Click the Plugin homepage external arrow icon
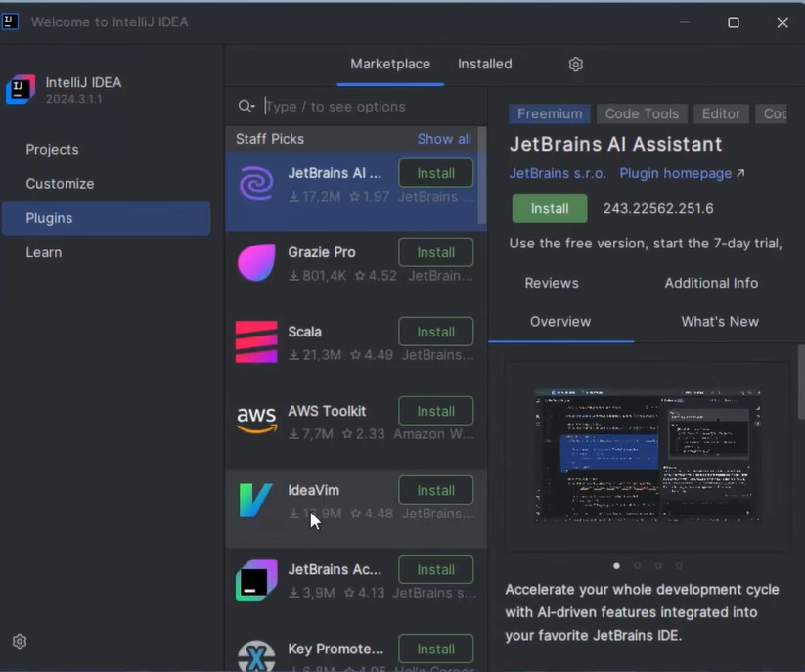The width and height of the screenshot is (805, 672). point(740,173)
